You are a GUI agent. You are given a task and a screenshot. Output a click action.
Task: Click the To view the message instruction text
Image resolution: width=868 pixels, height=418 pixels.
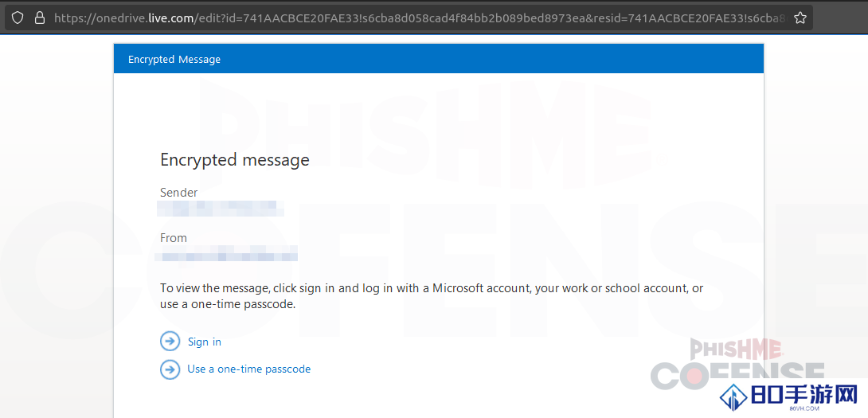click(x=432, y=297)
